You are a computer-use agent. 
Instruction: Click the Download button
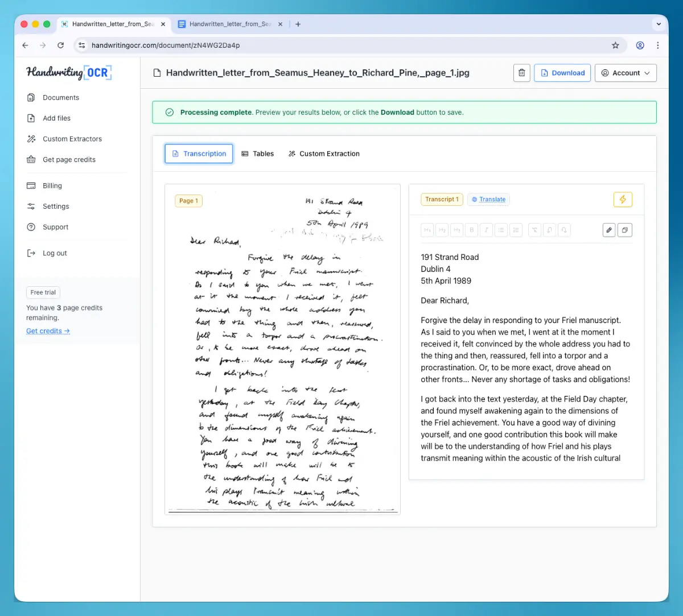pos(562,73)
